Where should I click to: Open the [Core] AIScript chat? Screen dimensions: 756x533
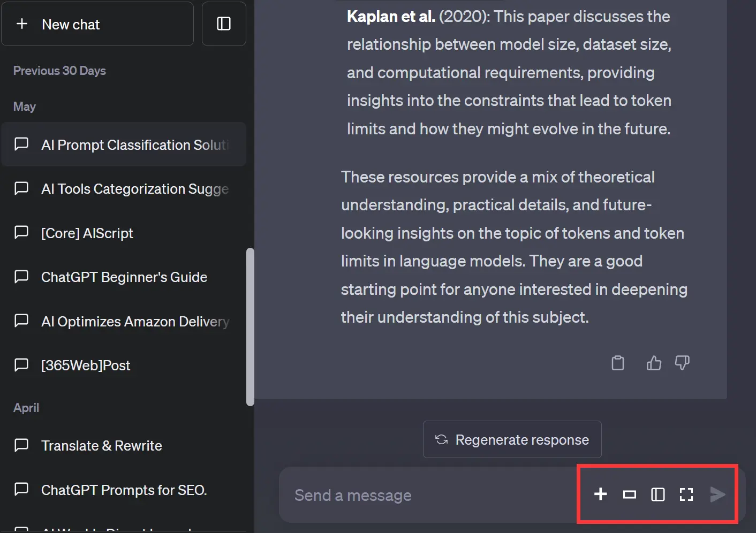click(124, 233)
